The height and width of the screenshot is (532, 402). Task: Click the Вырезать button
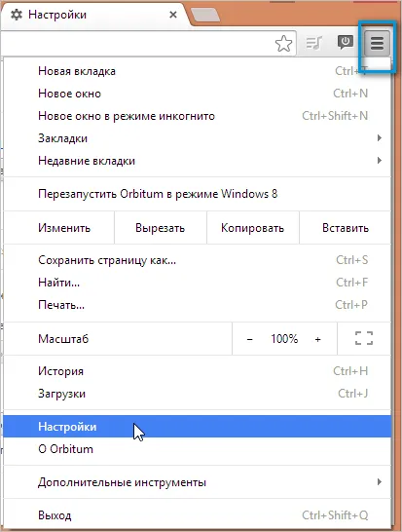(x=161, y=228)
